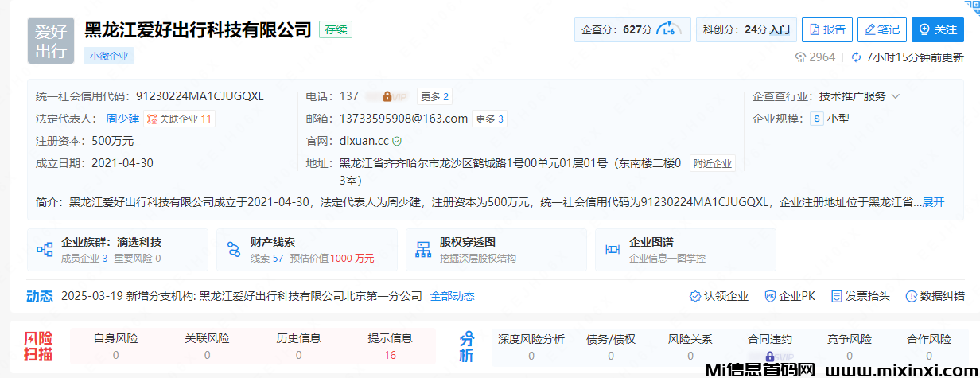
Task: Click 数据纠错 data correction link
Action: [935, 296]
